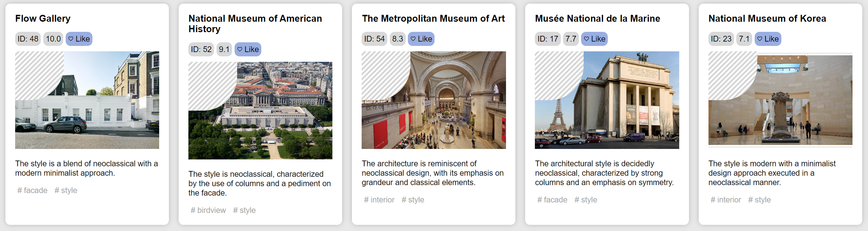Select #style tag on Musée de la Marine
The image size is (868, 231).
[586, 200]
